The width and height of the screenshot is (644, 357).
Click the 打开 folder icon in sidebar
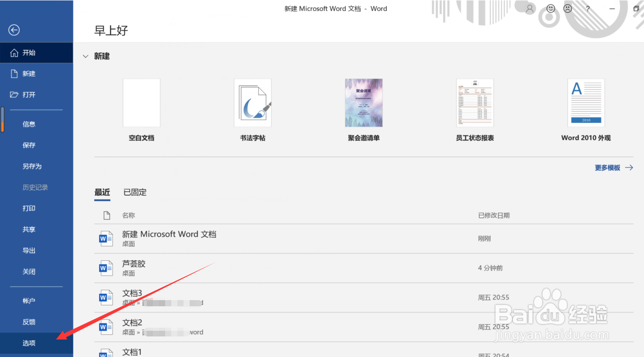14,94
